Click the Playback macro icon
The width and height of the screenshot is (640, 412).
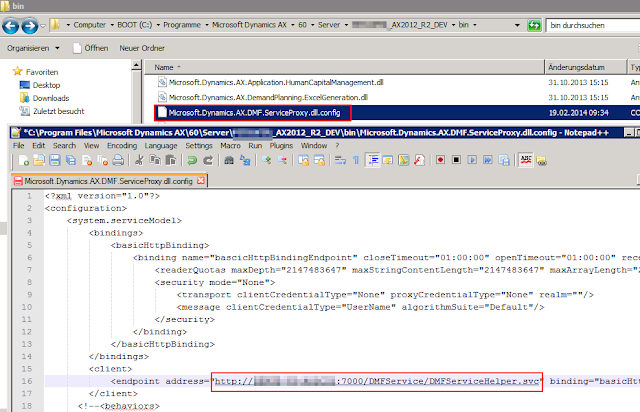click(472, 160)
